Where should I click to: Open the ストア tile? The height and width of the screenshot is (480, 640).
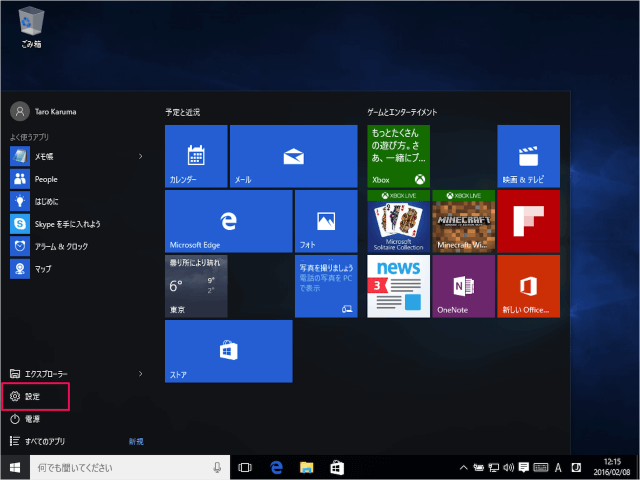click(229, 351)
